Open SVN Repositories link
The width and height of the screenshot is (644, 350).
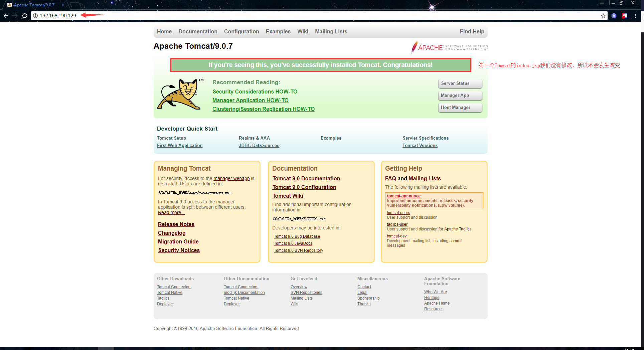coord(306,293)
